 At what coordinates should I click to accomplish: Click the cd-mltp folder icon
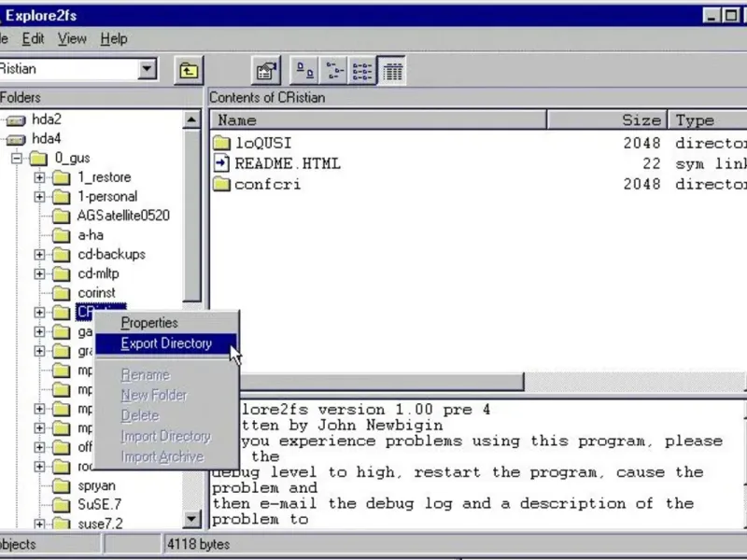tap(61, 273)
